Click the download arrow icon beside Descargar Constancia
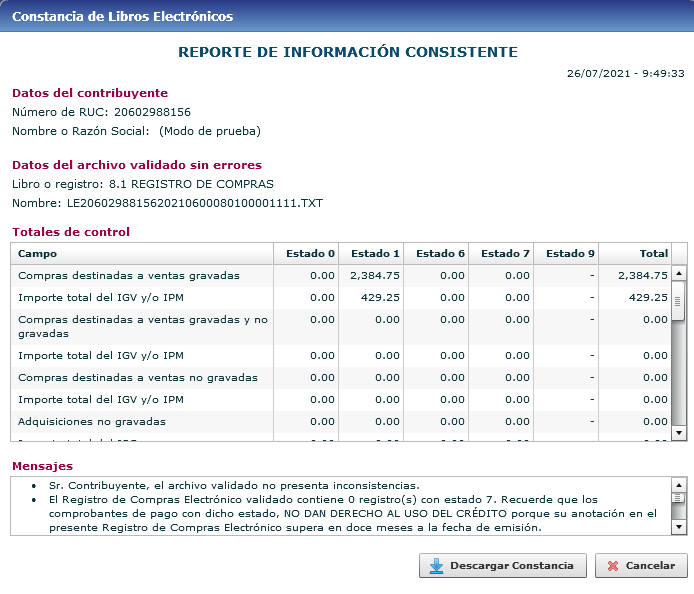This screenshot has width=694, height=594. (436, 566)
